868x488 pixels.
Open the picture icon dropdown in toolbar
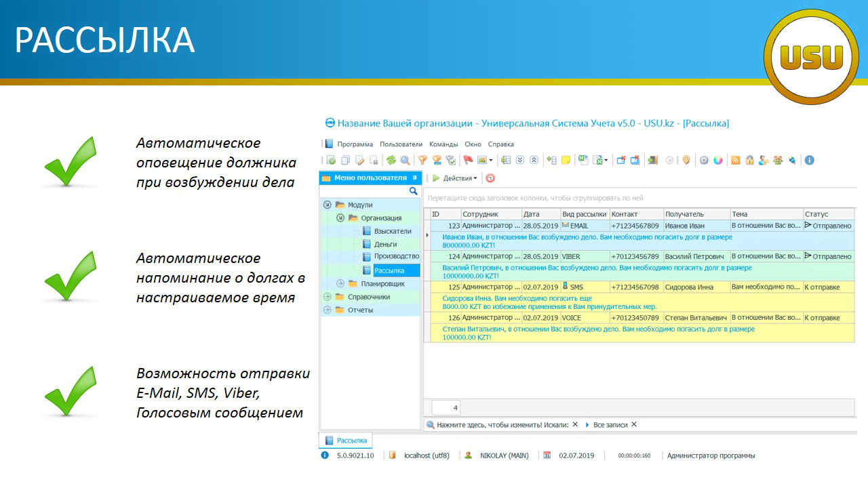click(491, 160)
